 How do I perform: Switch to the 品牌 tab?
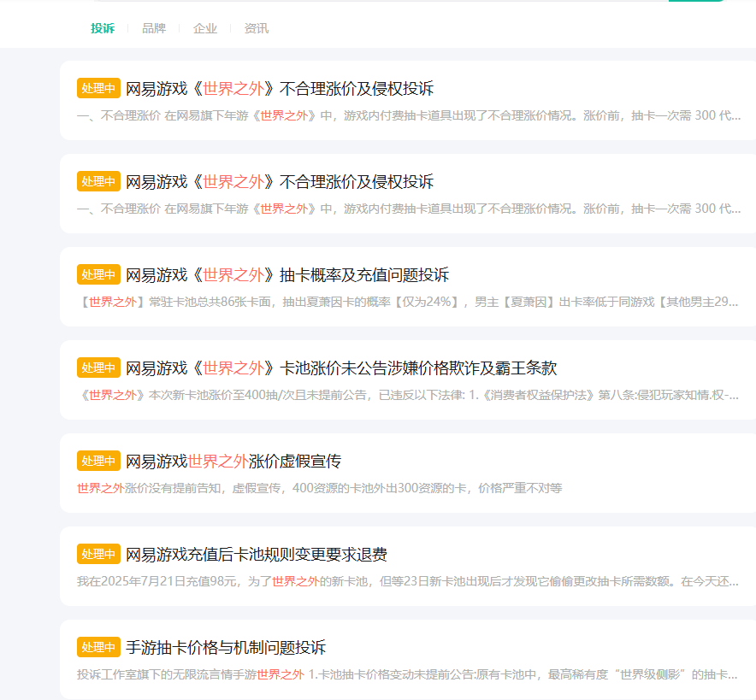154,28
